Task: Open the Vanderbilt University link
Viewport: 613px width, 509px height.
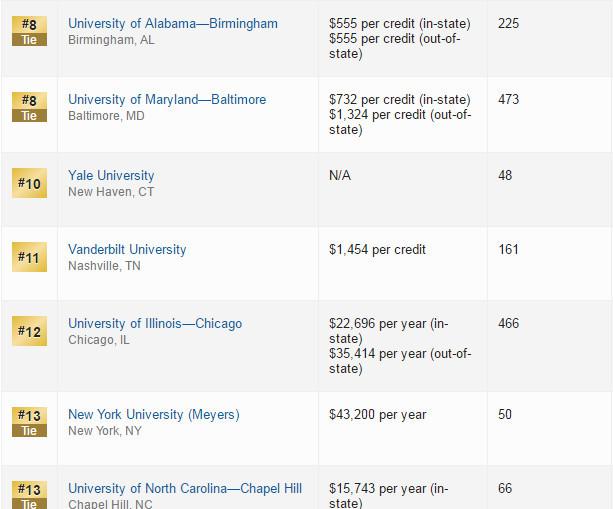Action: coord(127,249)
